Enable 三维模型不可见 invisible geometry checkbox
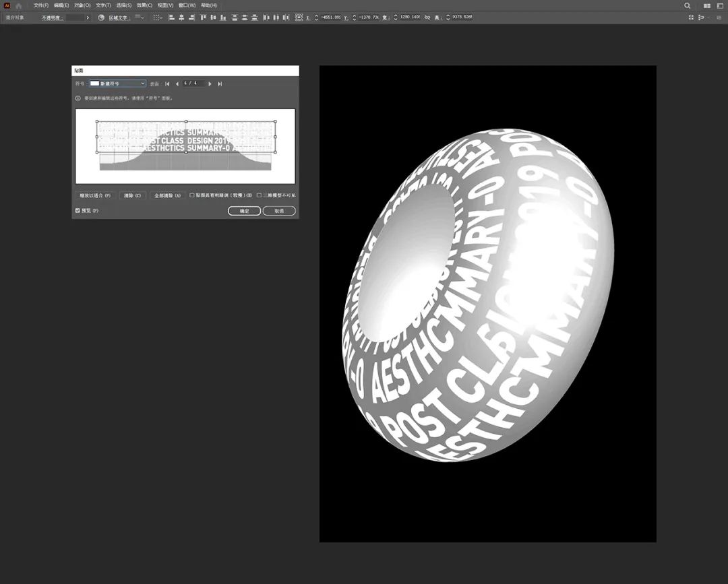The image size is (728, 584). tap(259, 195)
